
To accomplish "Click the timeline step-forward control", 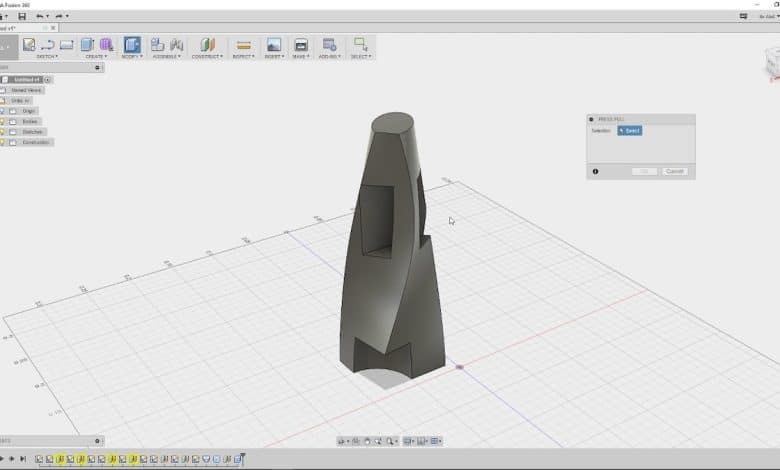I will pos(11,459).
